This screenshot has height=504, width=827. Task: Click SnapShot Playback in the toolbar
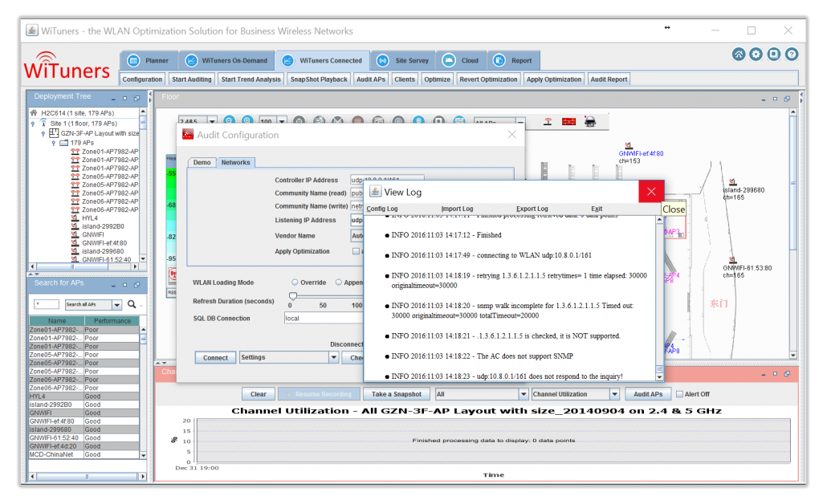click(319, 79)
